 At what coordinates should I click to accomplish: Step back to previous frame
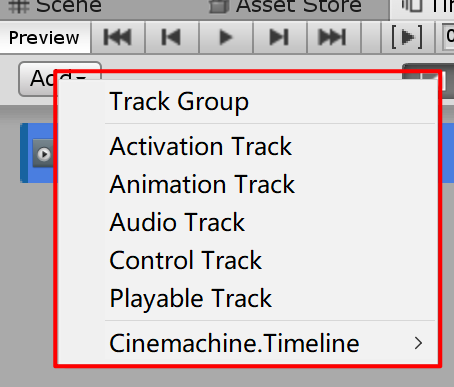click(172, 37)
